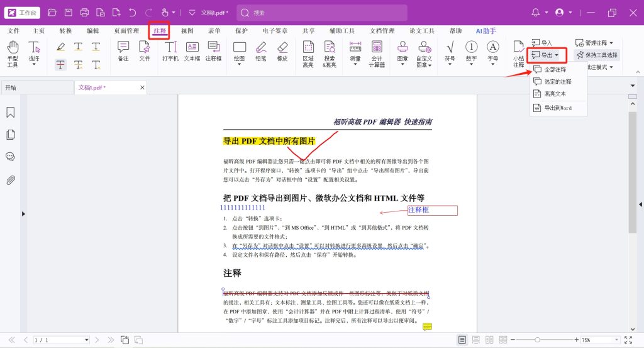644x348 pixels.
Task: Open the Bookmarks panel in sidebar
Action: click(x=11, y=112)
